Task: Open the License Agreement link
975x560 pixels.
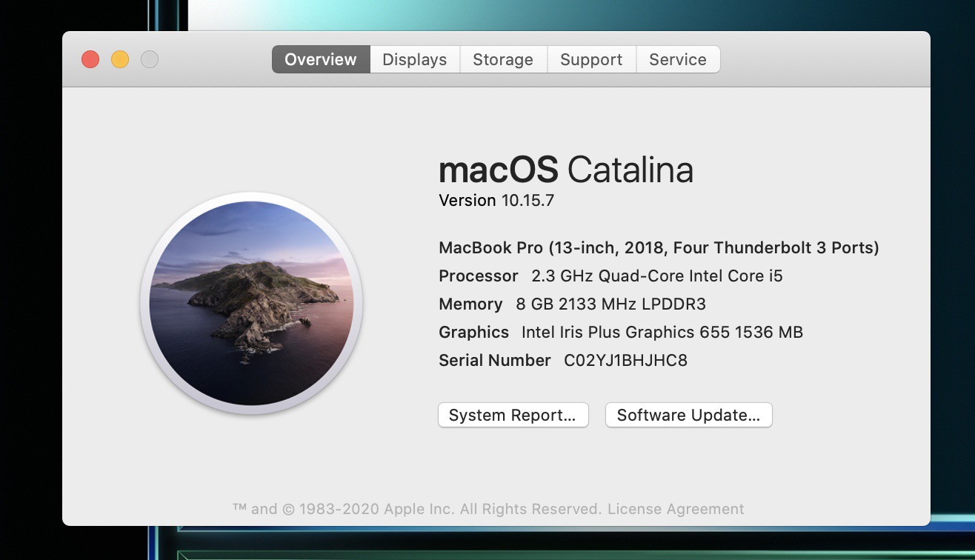Action: (676, 509)
